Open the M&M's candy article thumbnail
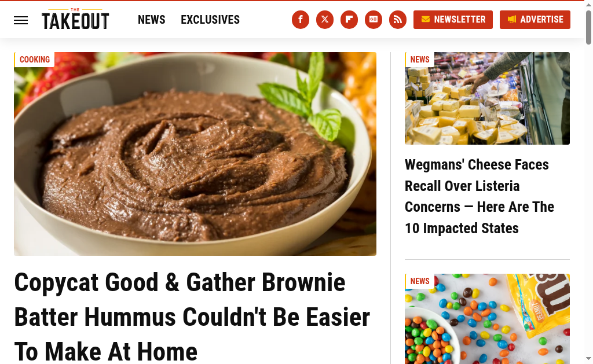The height and width of the screenshot is (364, 593). 487,319
